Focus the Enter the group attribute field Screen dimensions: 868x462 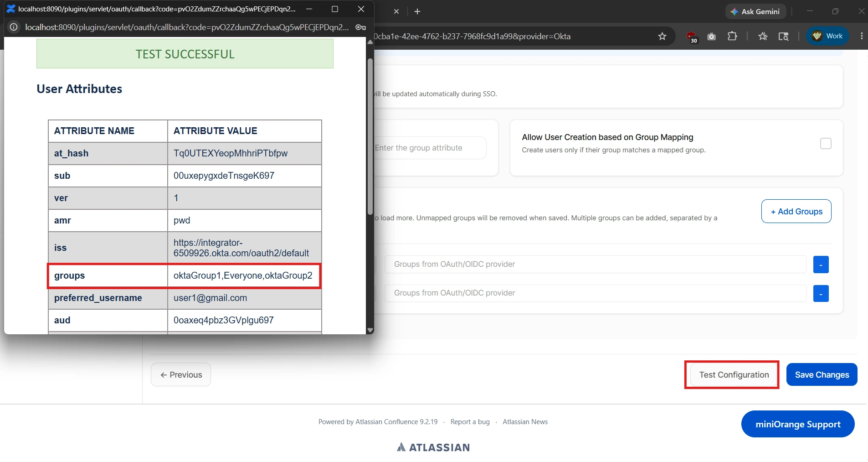pyautogui.click(x=429, y=148)
